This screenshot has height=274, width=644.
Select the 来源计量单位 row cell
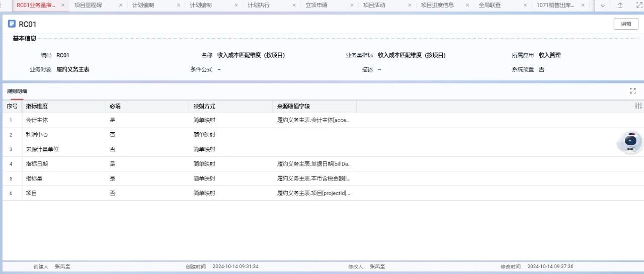42,149
